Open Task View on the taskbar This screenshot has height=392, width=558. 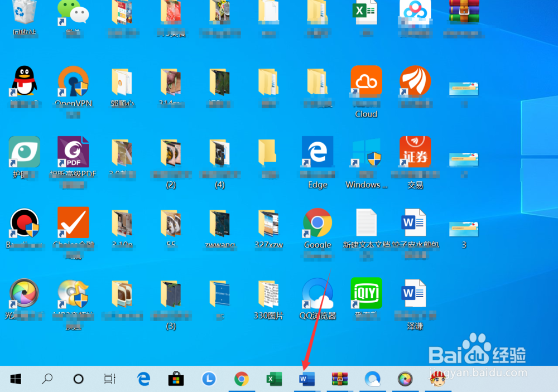pos(109,379)
